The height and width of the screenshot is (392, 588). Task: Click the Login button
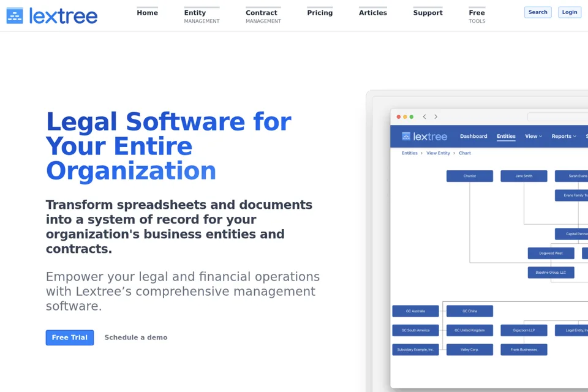pyautogui.click(x=570, y=12)
